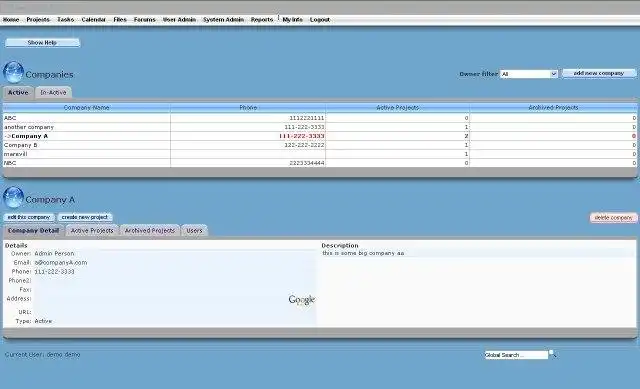This screenshot has width=640, height=389.
Task: Select the ABC company row
Action: tap(320, 118)
